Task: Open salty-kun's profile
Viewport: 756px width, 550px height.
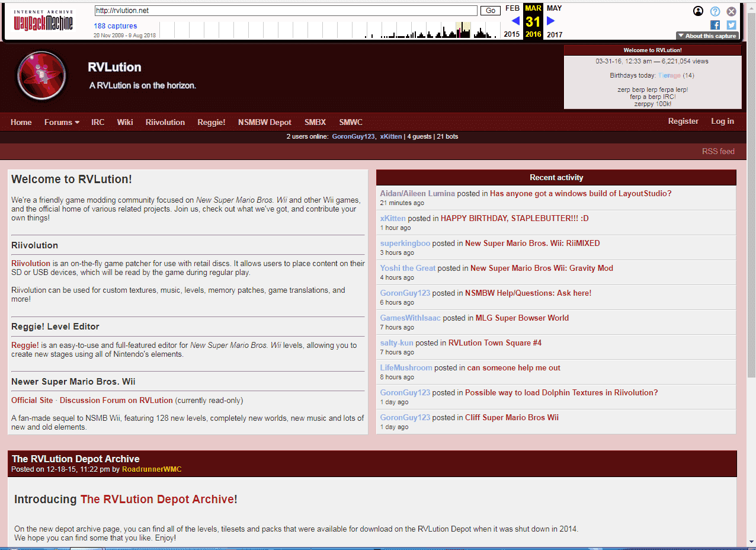Action: (x=397, y=343)
